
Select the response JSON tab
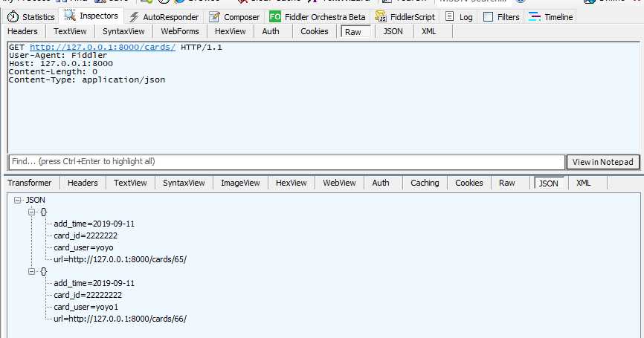[549, 183]
